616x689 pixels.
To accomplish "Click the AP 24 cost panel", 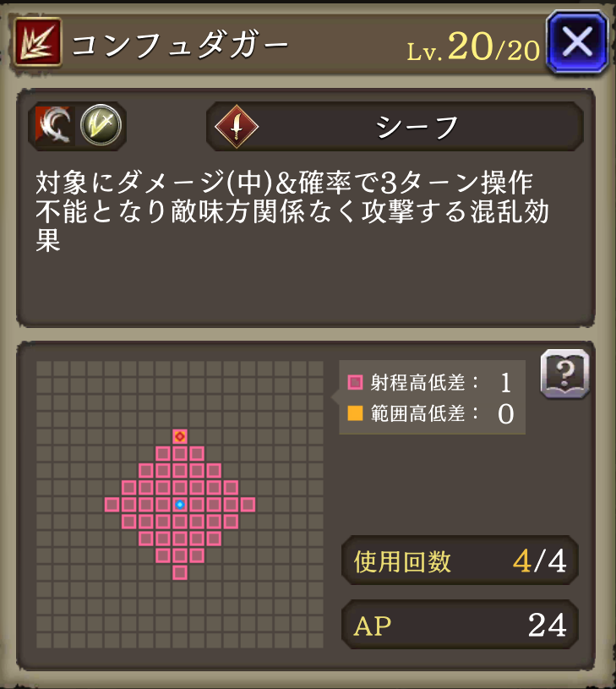I will (x=460, y=625).
